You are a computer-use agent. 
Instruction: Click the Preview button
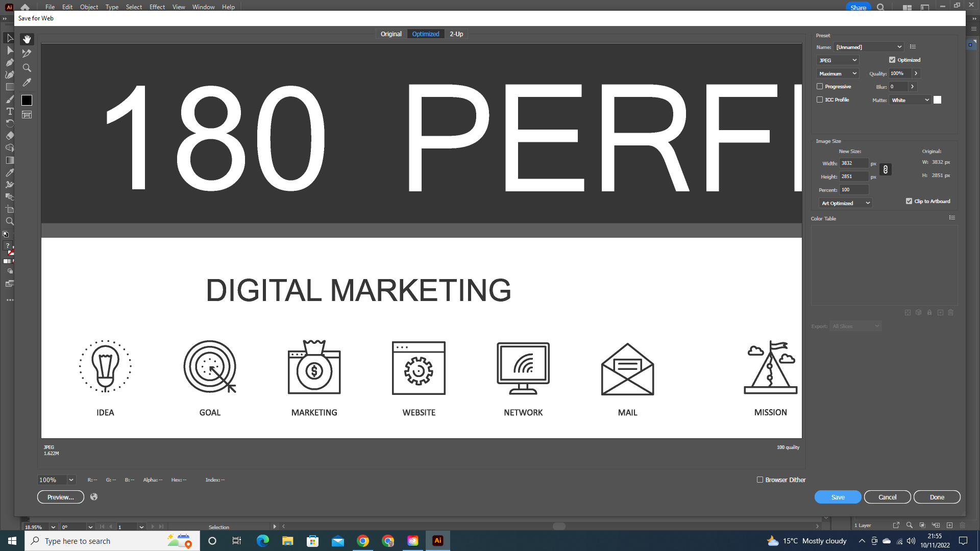pyautogui.click(x=60, y=496)
